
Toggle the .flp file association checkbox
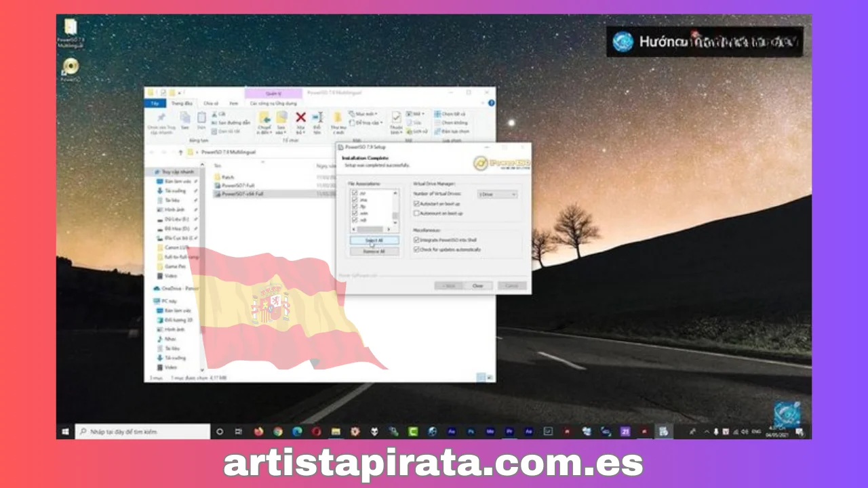355,207
